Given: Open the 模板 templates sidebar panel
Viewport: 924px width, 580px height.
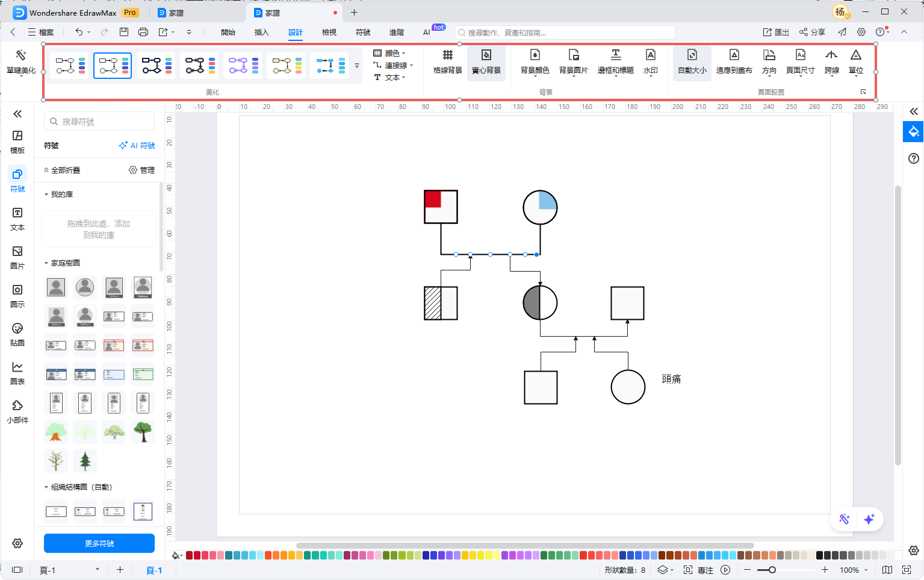Looking at the screenshot, I should click(17, 142).
